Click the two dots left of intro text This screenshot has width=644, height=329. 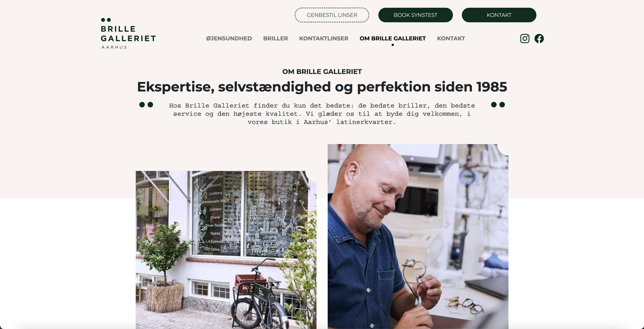146,105
